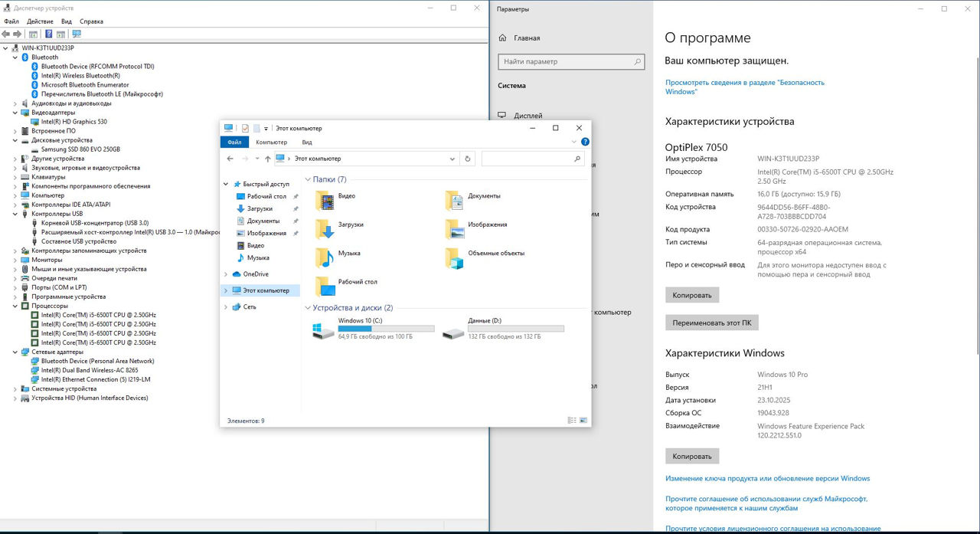Click the Help icon in Device Manager toolbar

pyautogui.click(x=49, y=34)
